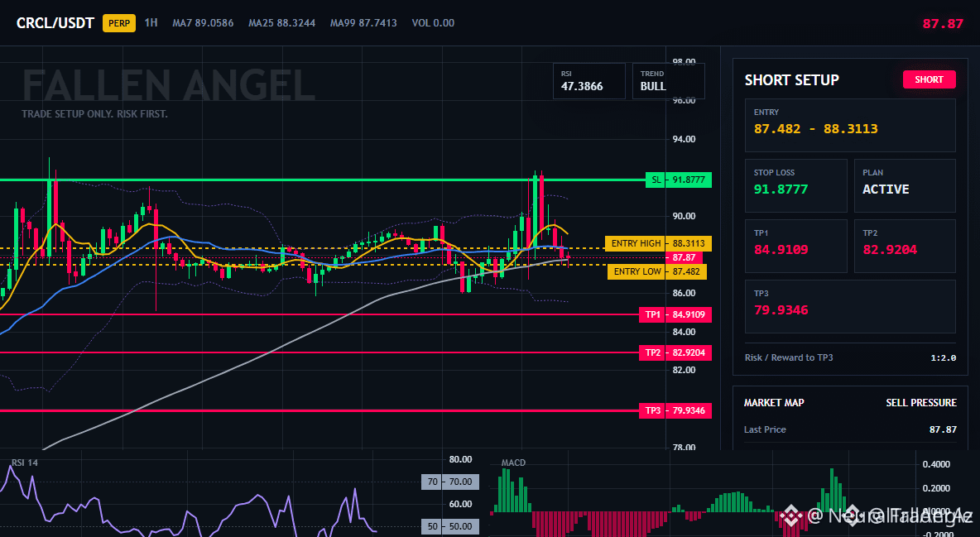Select the 1H timeframe label

pyautogui.click(x=151, y=22)
